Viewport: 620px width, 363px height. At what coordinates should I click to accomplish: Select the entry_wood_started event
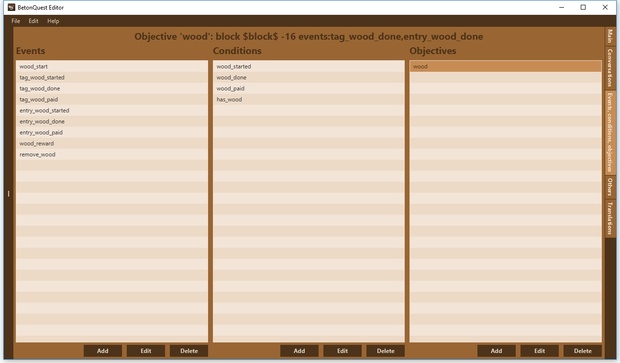112,111
